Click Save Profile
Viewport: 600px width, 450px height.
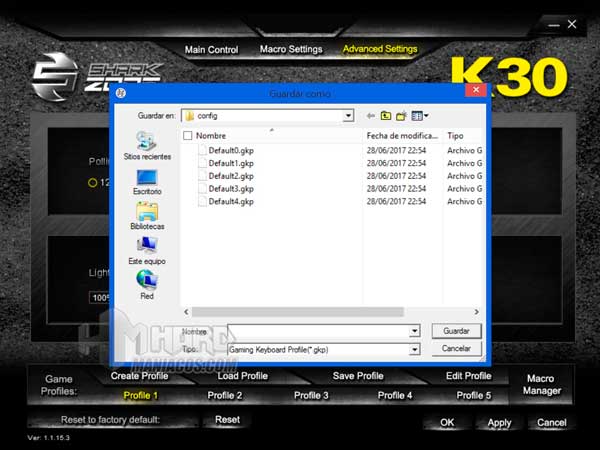point(358,376)
